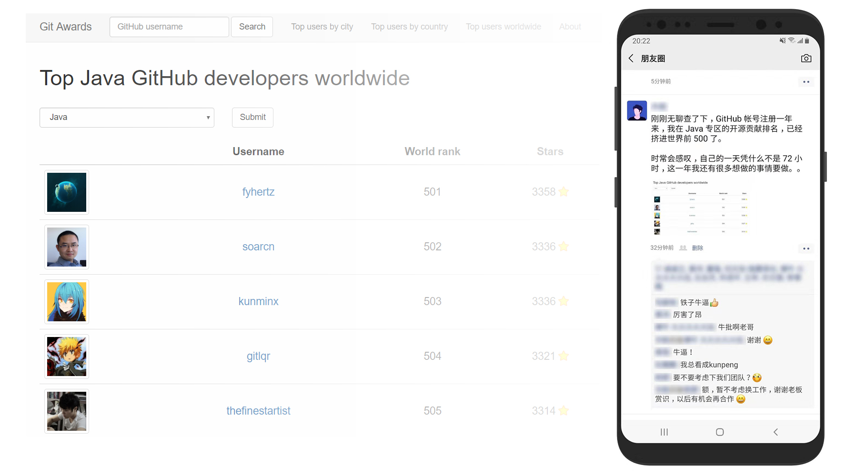Open Top users by city menu

click(x=322, y=27)
